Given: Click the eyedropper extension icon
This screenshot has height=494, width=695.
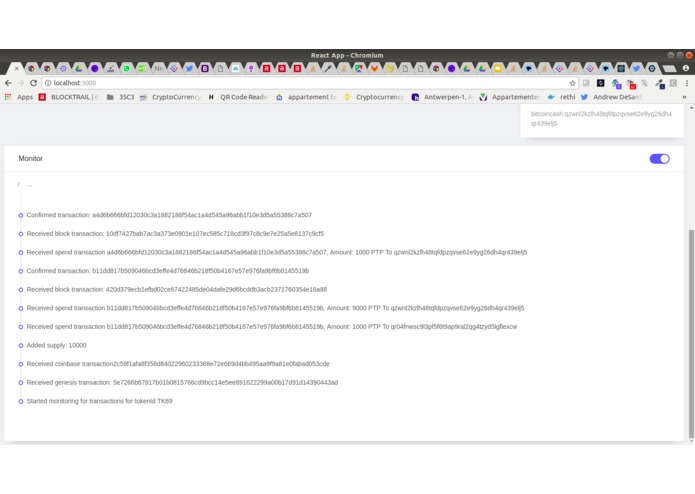Looking at the screenshot, I should click(x=660, y=84).
